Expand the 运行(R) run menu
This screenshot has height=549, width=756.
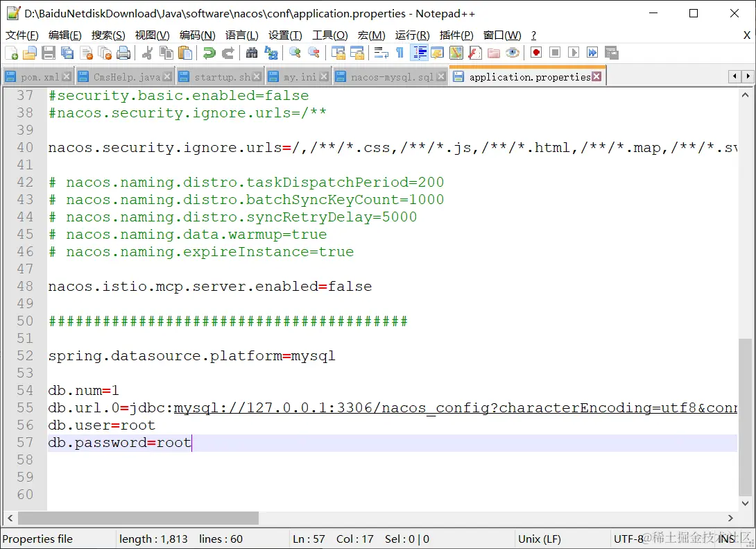(412, 35)
